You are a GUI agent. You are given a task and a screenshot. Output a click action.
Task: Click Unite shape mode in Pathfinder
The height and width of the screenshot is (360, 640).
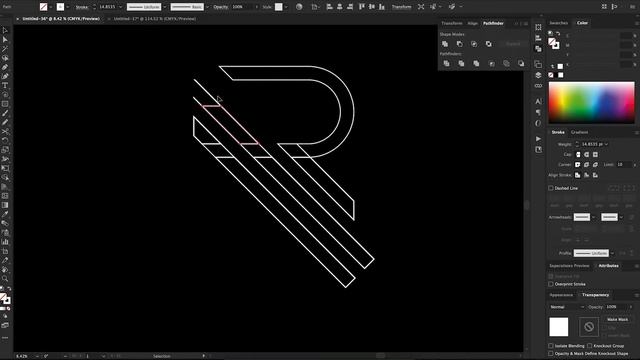pos(445,44)
